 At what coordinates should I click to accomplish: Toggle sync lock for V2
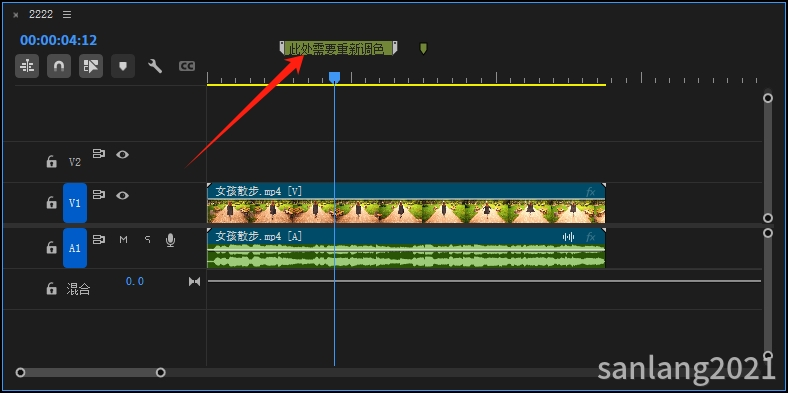[x=99, y=154]
